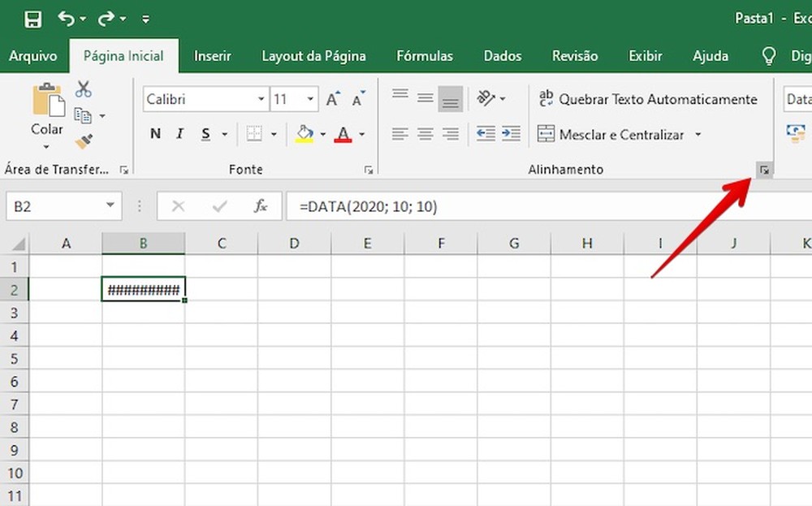Cut selection with the scissors icon

point(84,89)
